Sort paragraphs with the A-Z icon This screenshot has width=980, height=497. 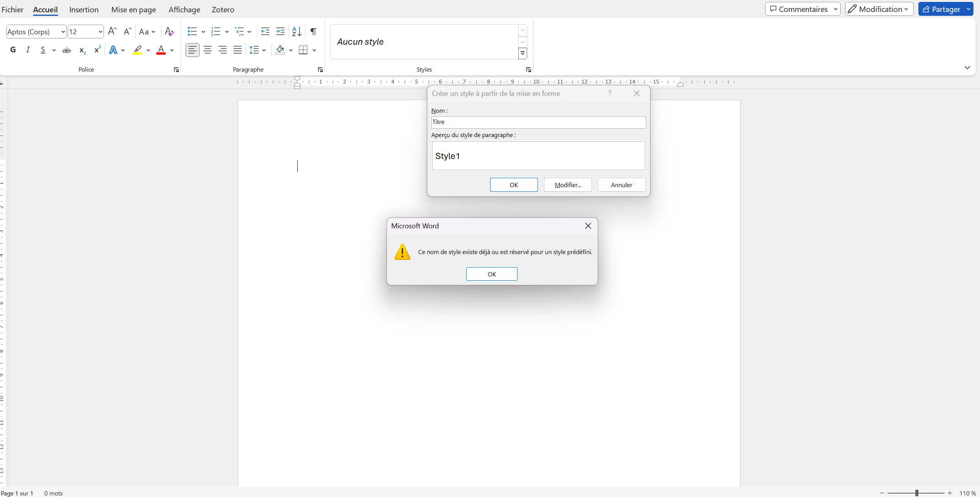pyautogui.click(x=297, y=32)
